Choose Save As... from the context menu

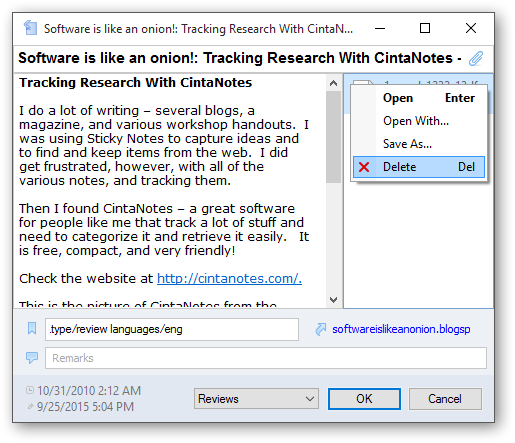(x=419, y=144)
